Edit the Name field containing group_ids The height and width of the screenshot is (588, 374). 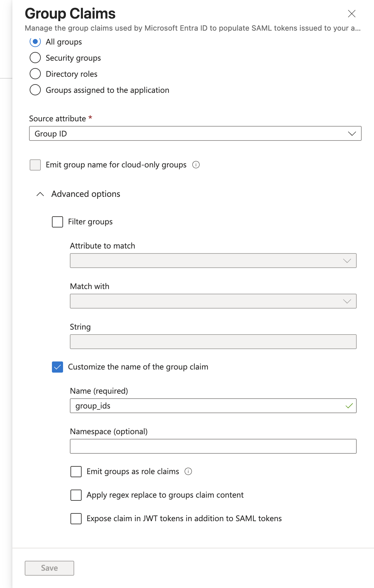click(213, 406)
